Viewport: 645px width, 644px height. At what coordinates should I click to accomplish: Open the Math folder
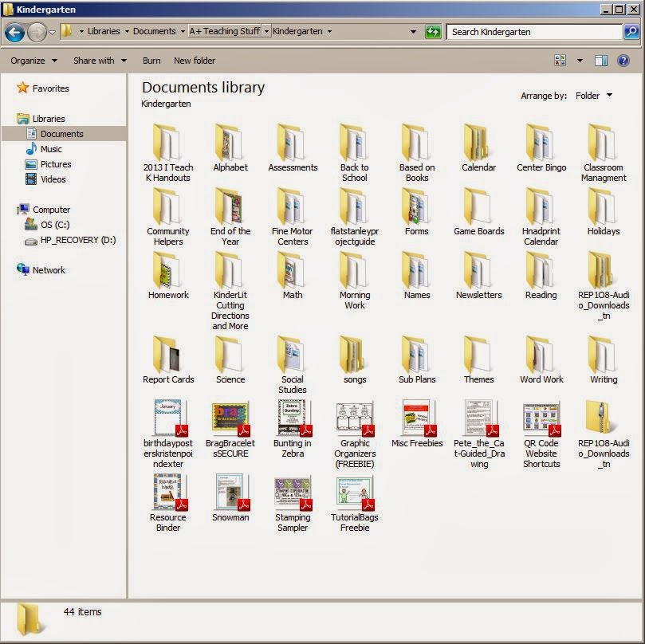tap(292, 273)
